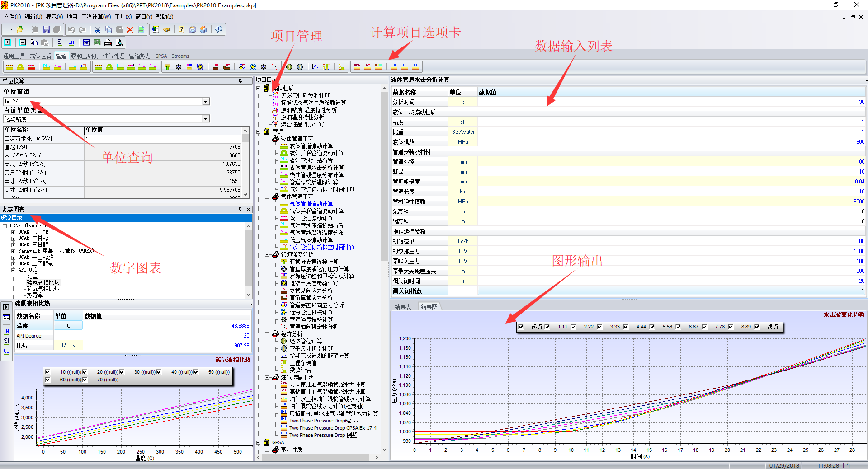Undo last action via toolbar arrow
868x469 pixels.
pyautogui.click(x=71, y=29)
